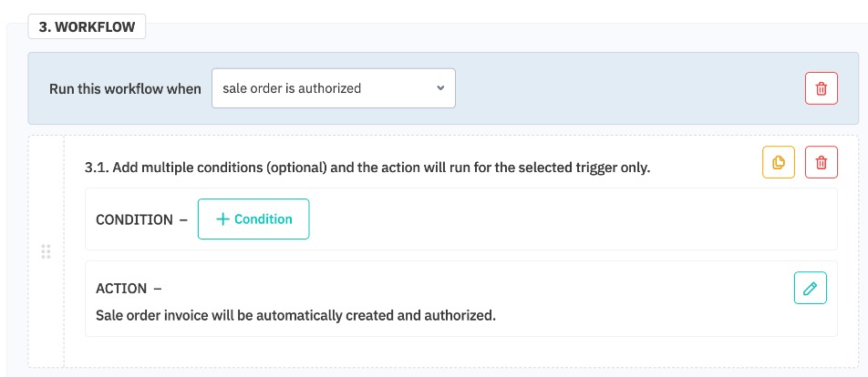Click empty space in the CONDITION row

click(565, 219)
